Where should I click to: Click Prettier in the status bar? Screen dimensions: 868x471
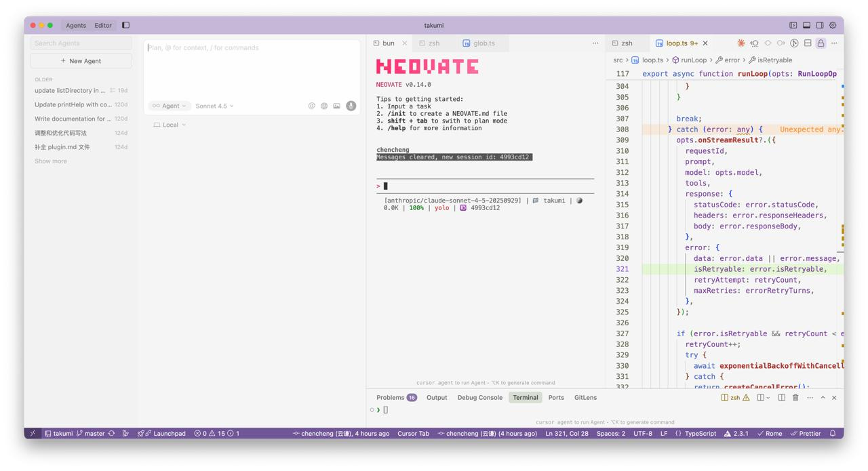(x=805, y=434)
